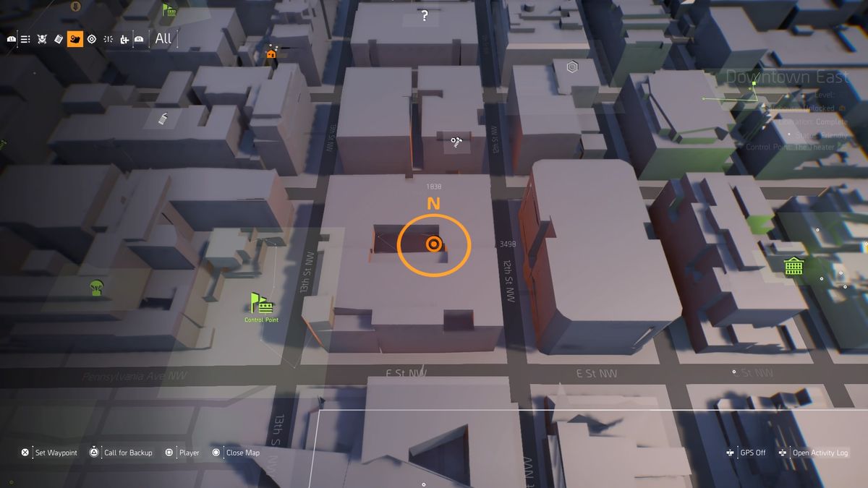
Task: Select the crafting materials marker on building roof
Action: click(x=457, y=141)
